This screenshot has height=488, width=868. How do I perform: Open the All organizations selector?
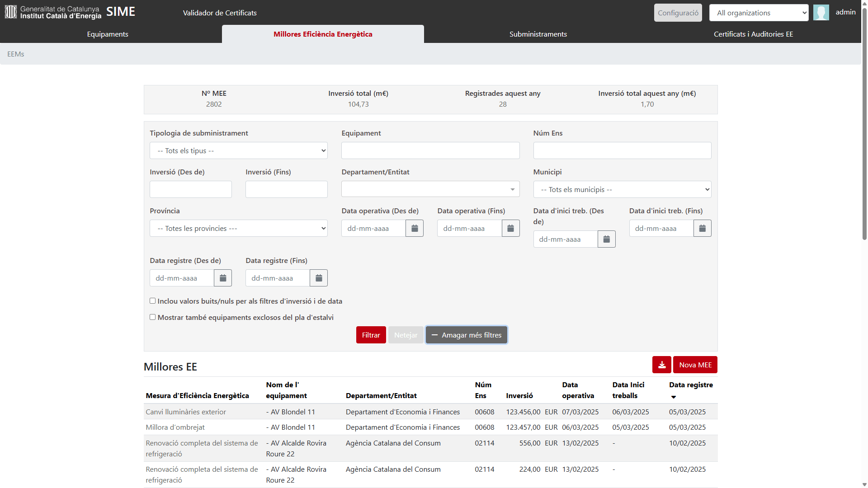[759, 13]
